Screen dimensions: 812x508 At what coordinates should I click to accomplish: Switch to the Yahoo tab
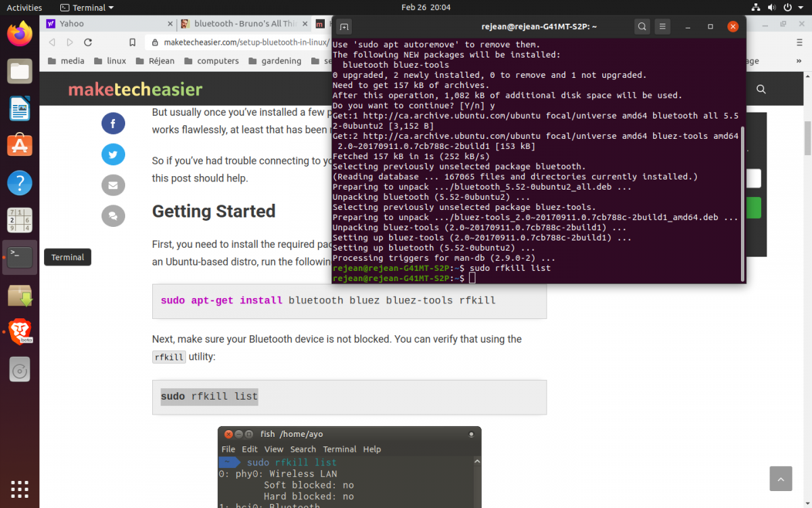[109, 24]
